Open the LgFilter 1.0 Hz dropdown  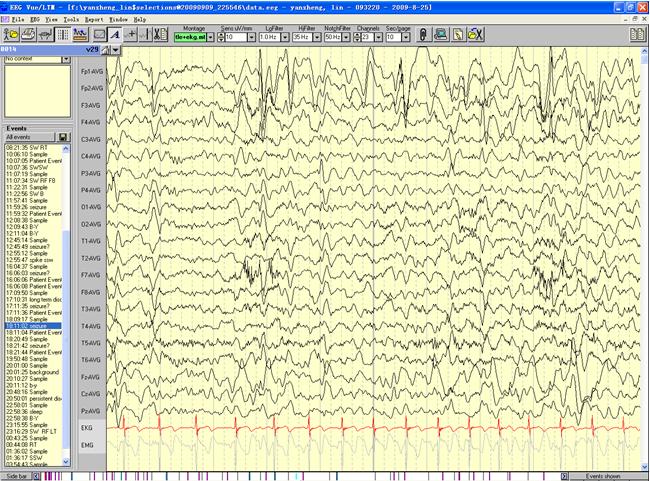click(285, 37)
